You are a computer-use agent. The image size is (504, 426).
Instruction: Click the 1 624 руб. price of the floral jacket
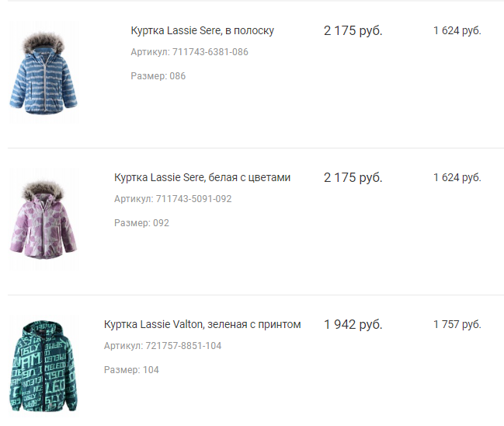tap(457, 178)
